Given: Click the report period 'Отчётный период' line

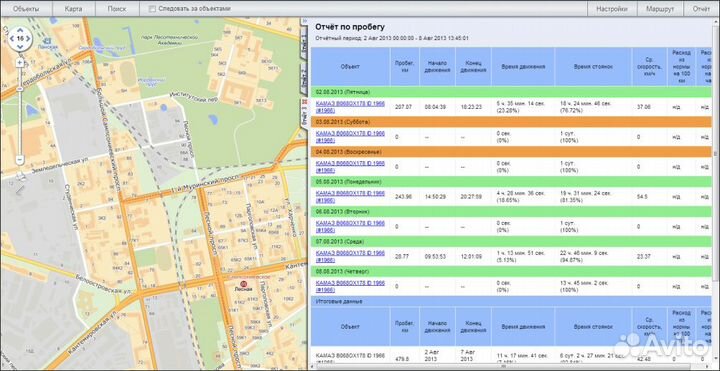Looking at the screenshot, I should 392,38.
